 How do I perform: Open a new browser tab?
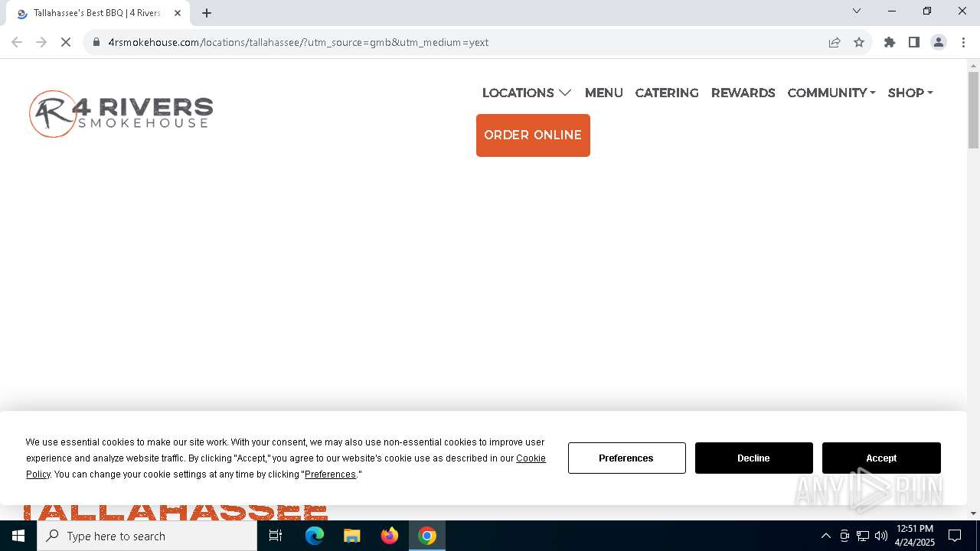pyautogui.click(x=207, y=13)
